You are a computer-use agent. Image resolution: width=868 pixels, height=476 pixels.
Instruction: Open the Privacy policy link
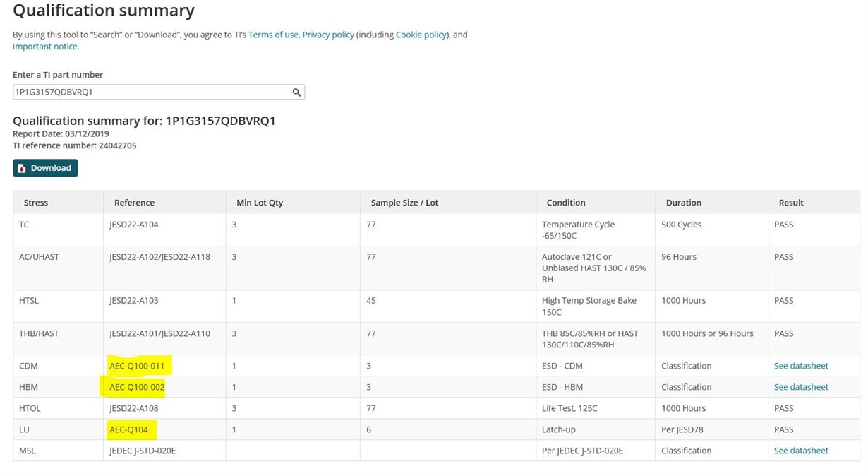point(328,35)
